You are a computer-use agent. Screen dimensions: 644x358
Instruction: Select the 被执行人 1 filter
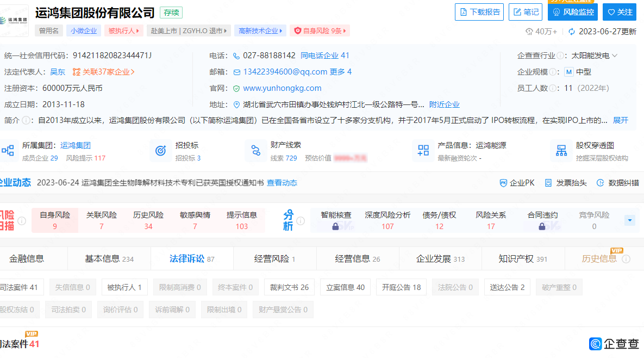124,288
